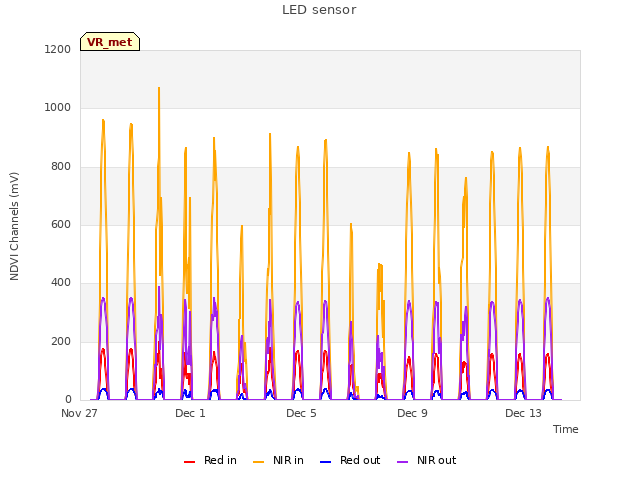The image size is (640, 480).
Task: Click the 800 y-axis tick label
Action: coord(61,166)
